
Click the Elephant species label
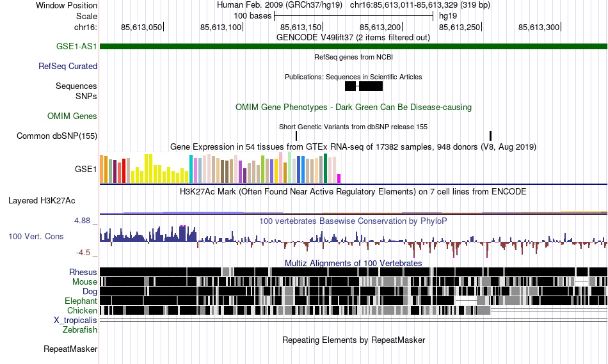click(x=81, y=301)
